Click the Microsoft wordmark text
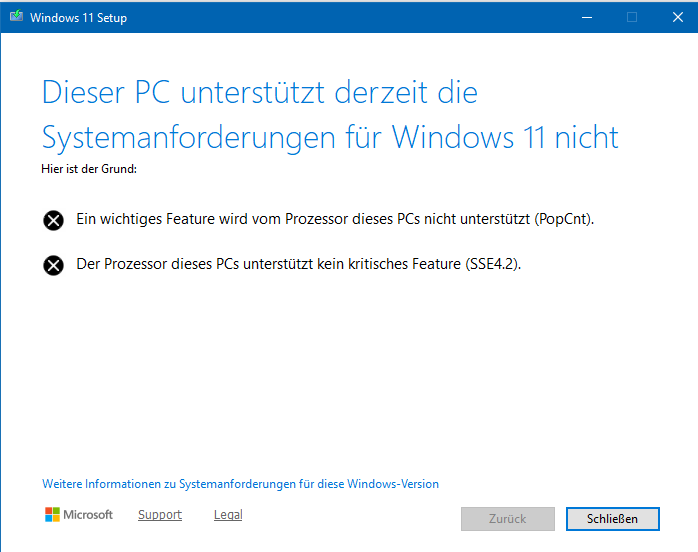The width and height of the screenshot is (698, 552). pos(89,515)
